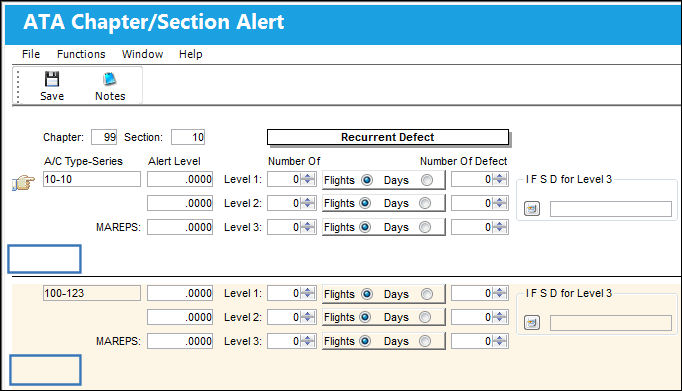Viewport: 682px width, 391px height.
Task: Adjust Number Of Defect stepper, 100-123 Level 1
Action: click(500, 293)
